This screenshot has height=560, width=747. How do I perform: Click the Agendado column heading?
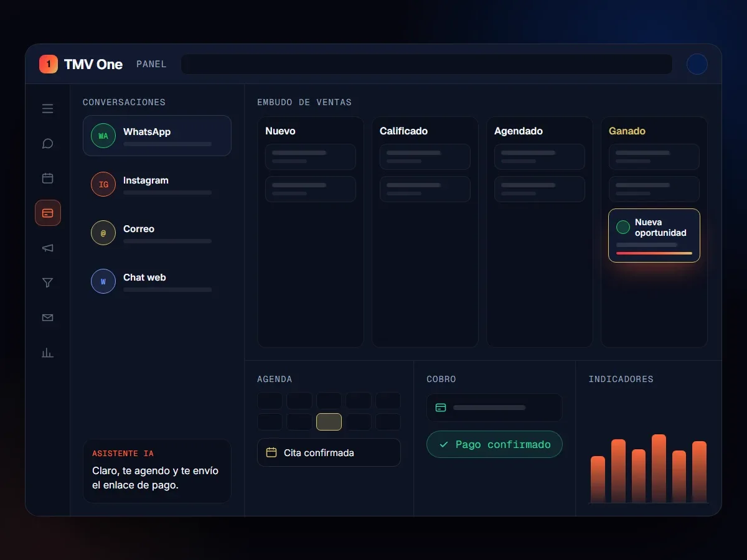[519, 131]
